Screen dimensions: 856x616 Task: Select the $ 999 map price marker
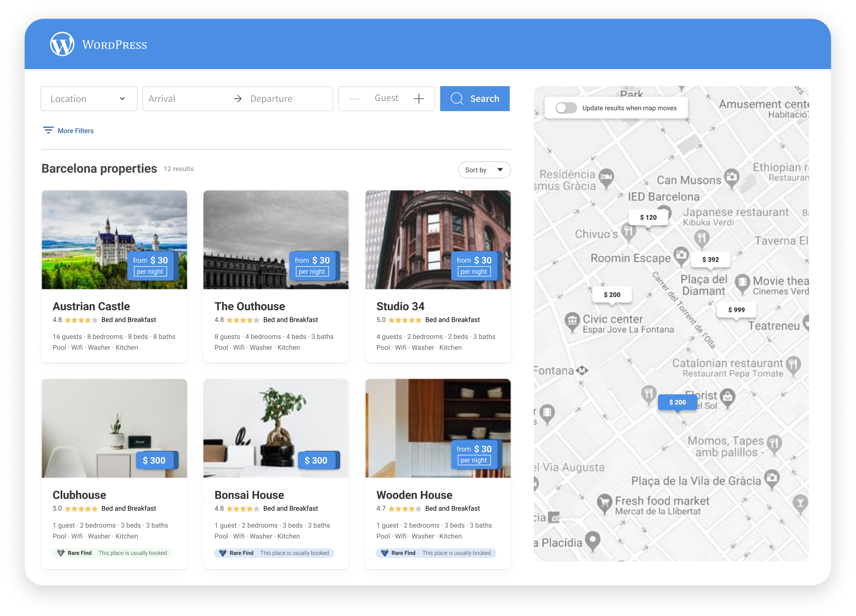coord(736,310)
